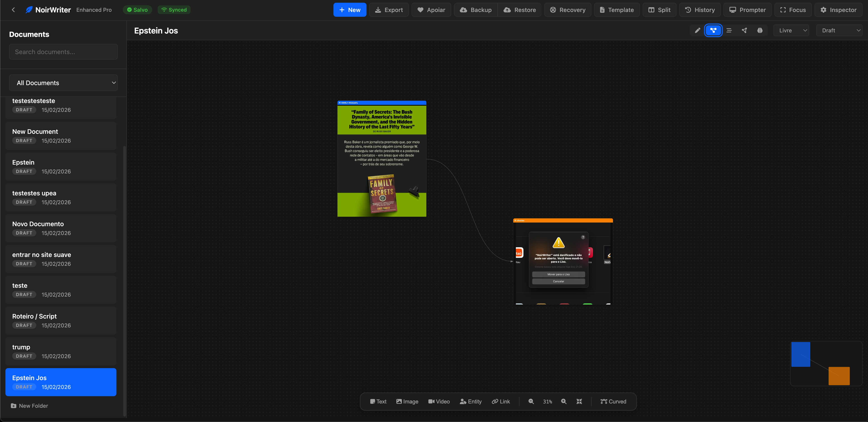The image size is (868, 422).
Task: Click the brain AI icon
Action: pos(760,30)
